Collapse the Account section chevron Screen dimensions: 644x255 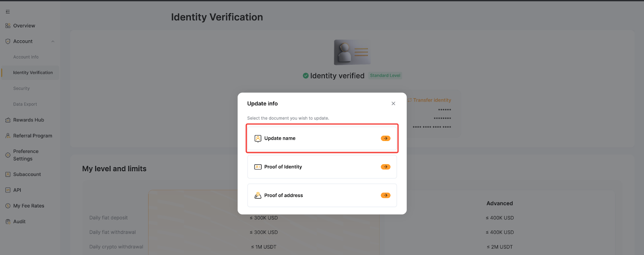point(53,41)
